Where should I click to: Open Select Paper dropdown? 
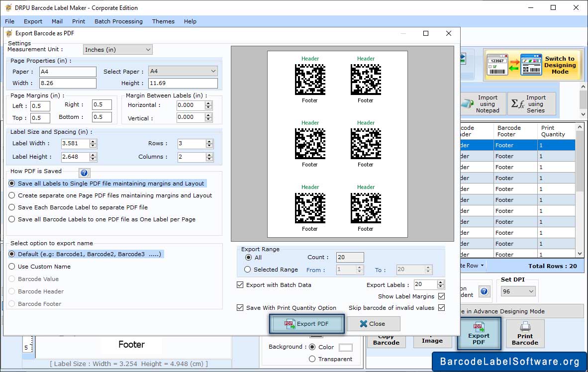183,71
